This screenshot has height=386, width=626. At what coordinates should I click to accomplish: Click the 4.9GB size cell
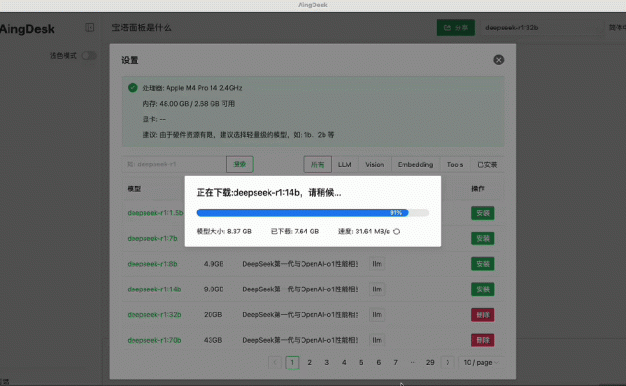213,264
